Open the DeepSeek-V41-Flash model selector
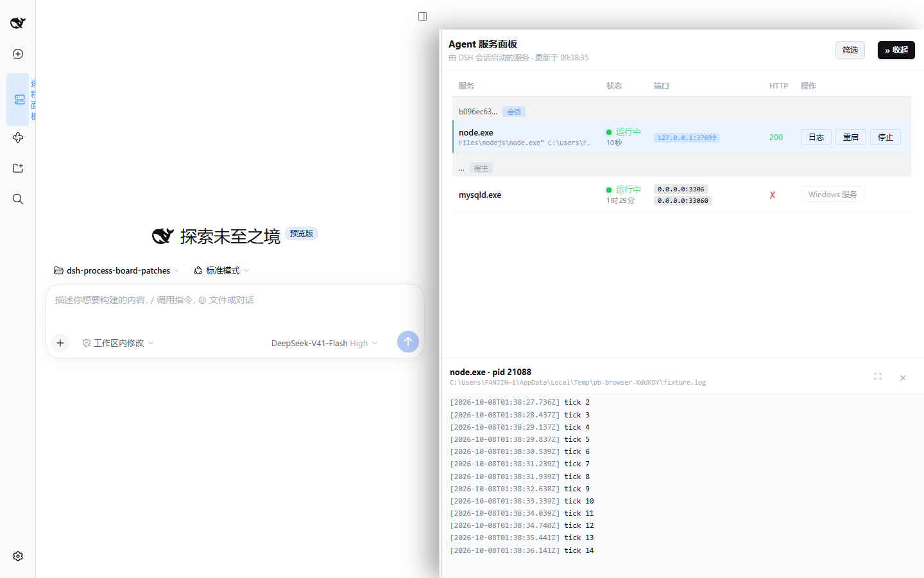924x578 pixels. (325, 343)
